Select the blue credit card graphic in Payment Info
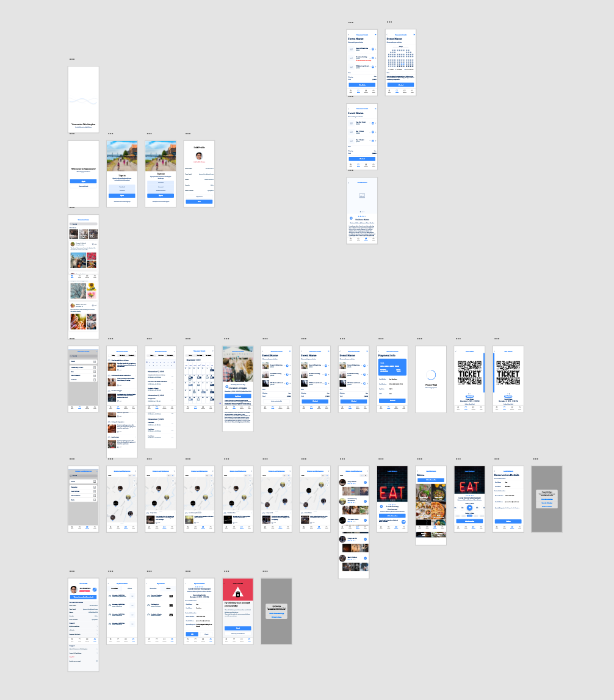The image size is (614, 700). 392,367
